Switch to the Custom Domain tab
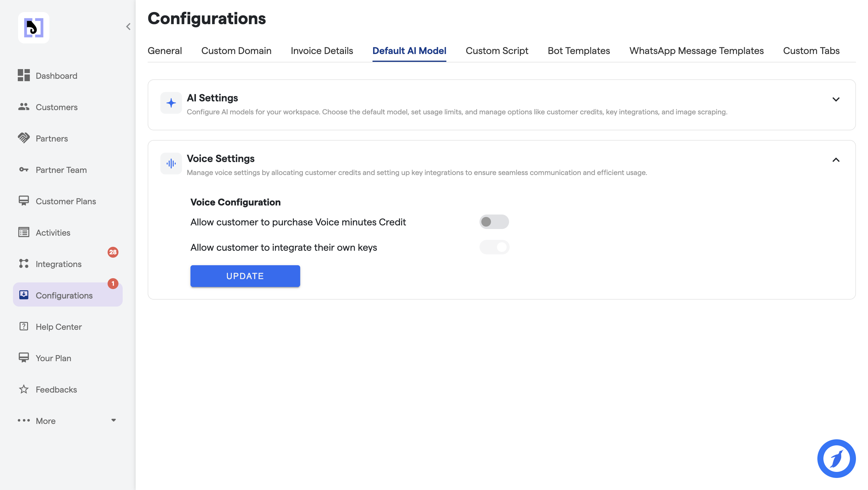This screenshot has width=868, height=490. coord(236,51)
